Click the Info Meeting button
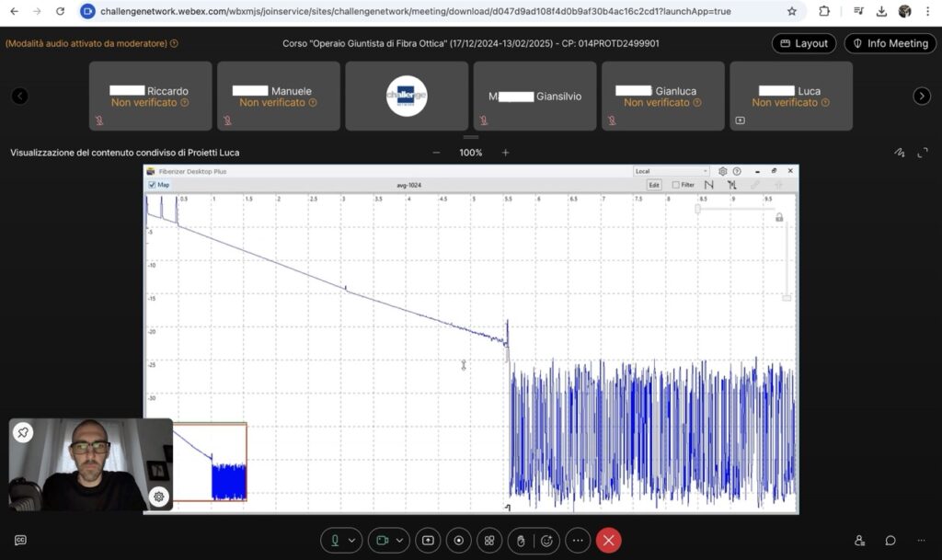 [890, 43]
